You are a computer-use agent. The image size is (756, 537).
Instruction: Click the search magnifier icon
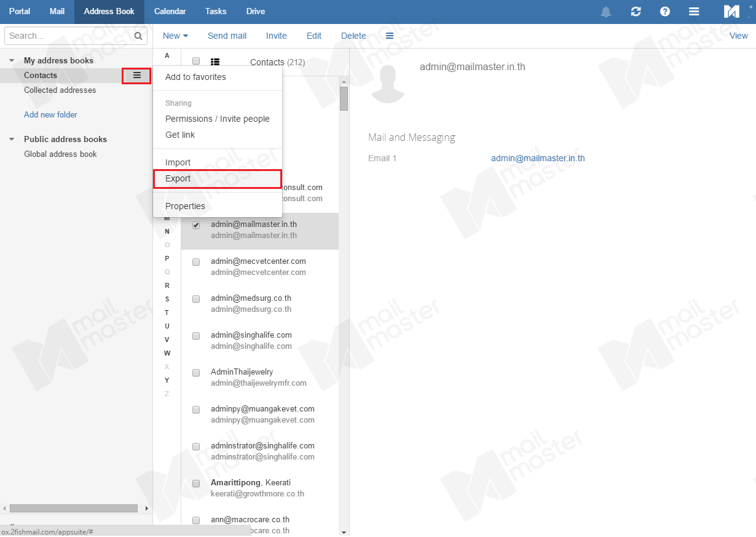click(x=138, y=36)
